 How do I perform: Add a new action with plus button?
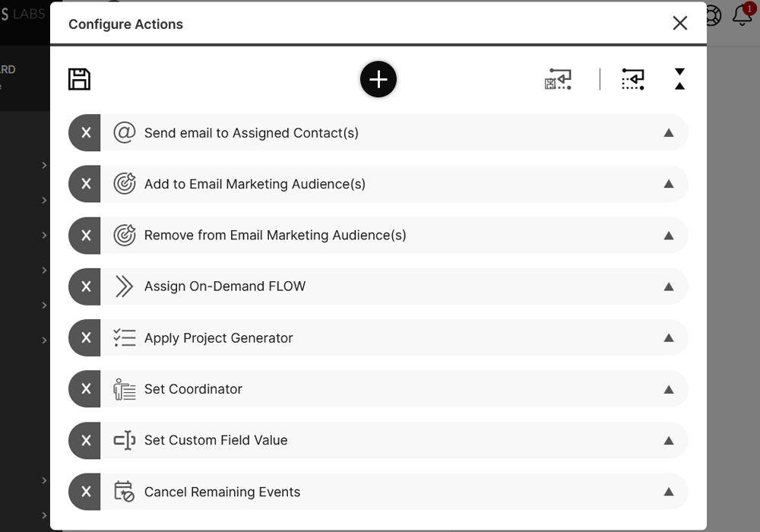378,79
